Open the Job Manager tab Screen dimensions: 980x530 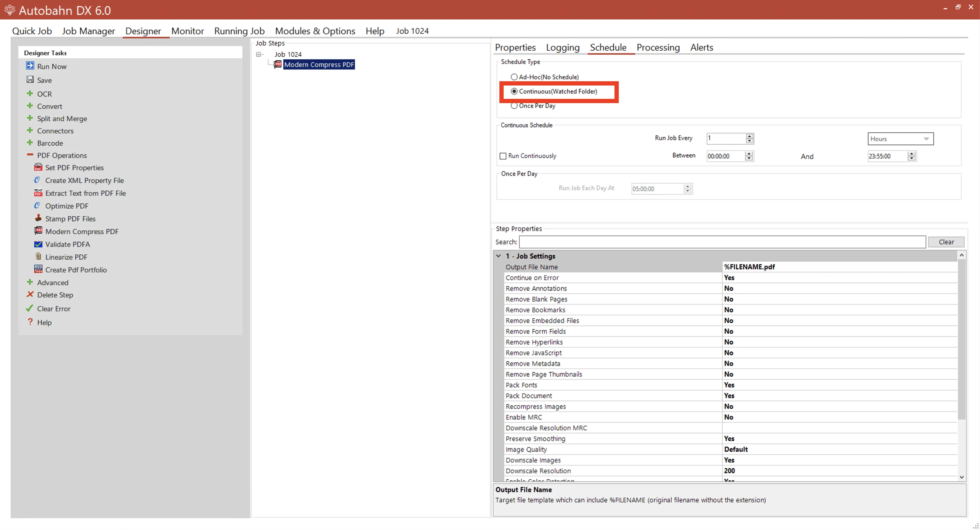click(88, 31)
